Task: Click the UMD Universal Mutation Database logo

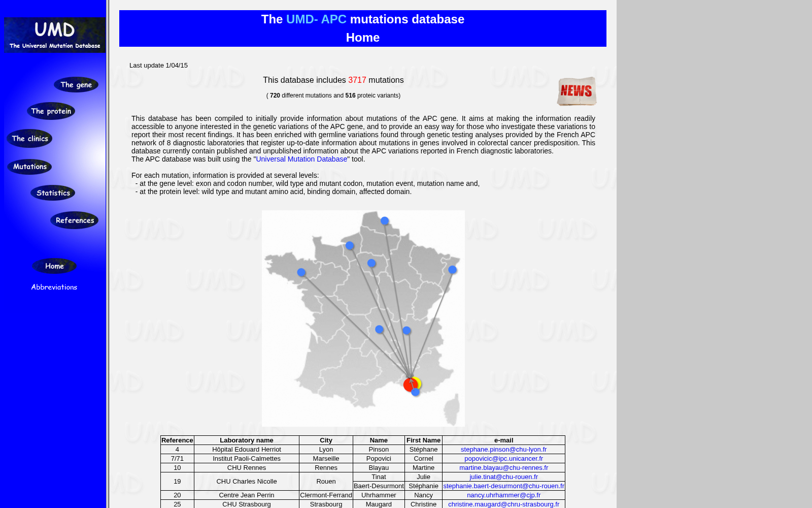Action: coord(55,35)
